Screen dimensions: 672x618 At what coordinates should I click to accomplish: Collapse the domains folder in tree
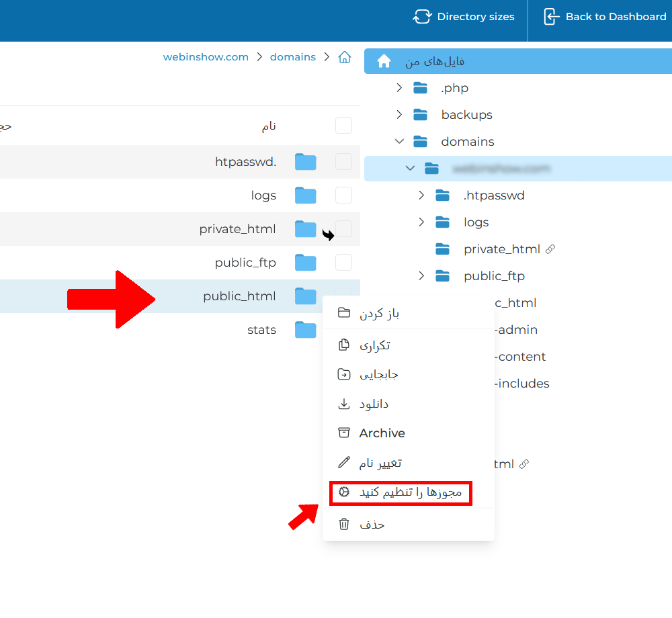click(x=399, y=142)
